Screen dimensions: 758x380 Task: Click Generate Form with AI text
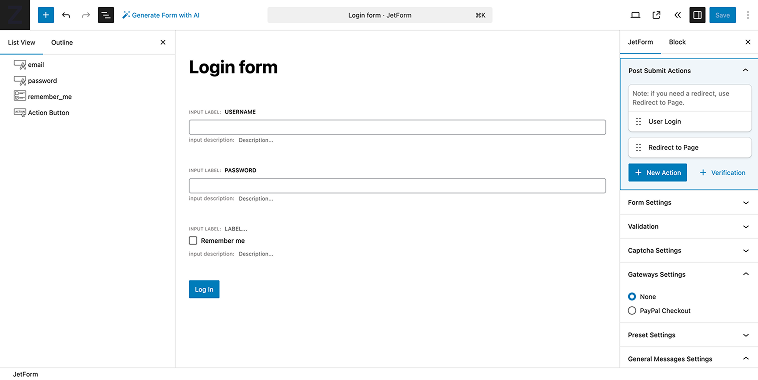click(x=165, y=15)
